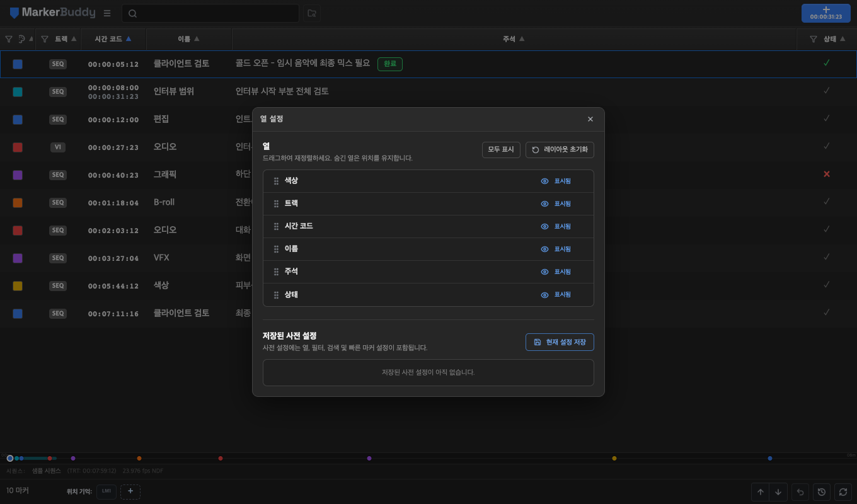Screen dimensions: 857x504
Task: Click the search input field
Action: click(210, 13)
